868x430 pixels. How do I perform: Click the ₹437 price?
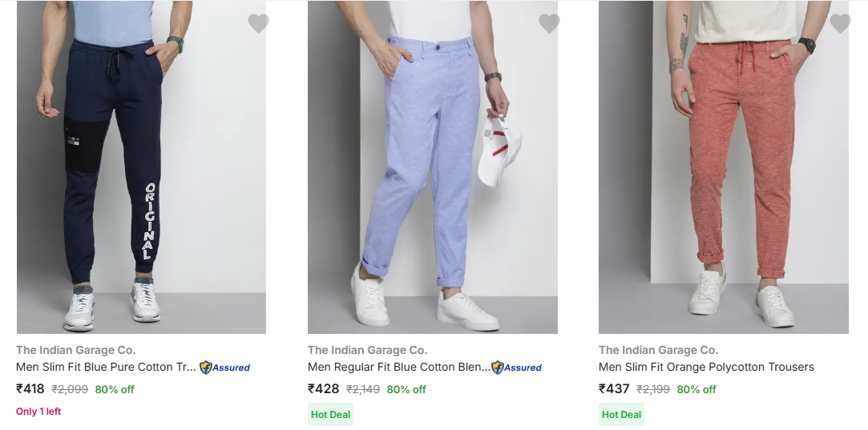click(x=614, y=389)
